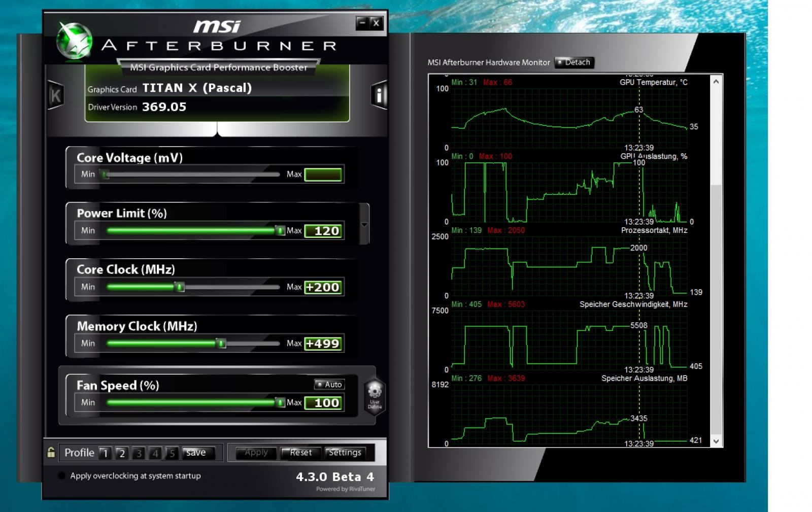Click the GPU Temperatur graph
This screenshot has width=812, height=512.
pyautogui.click(x=569, y=118)
